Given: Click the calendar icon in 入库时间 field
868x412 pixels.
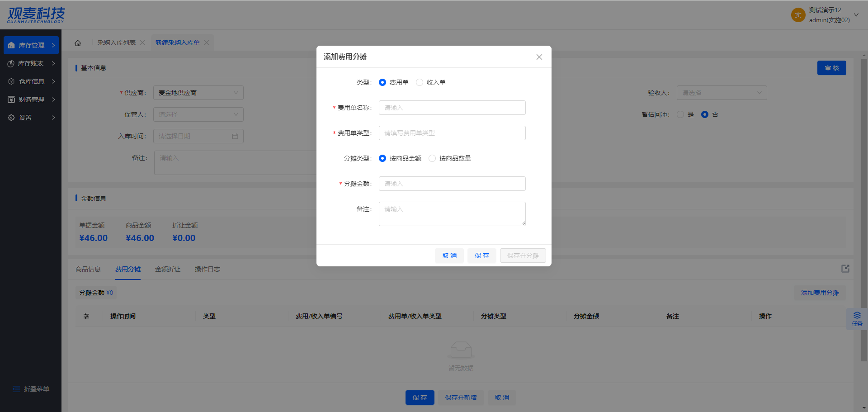Looking at the screenshot, I should click(235, 136).
